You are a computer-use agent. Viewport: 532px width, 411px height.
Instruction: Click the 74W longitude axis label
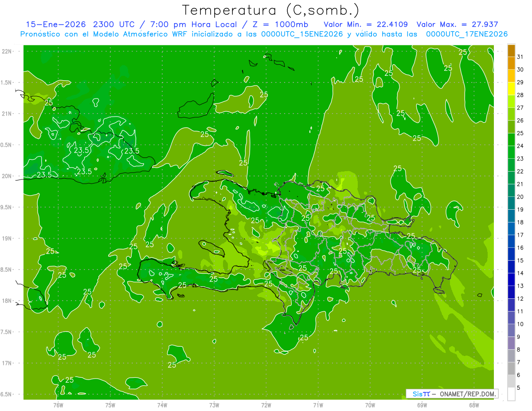162,405
